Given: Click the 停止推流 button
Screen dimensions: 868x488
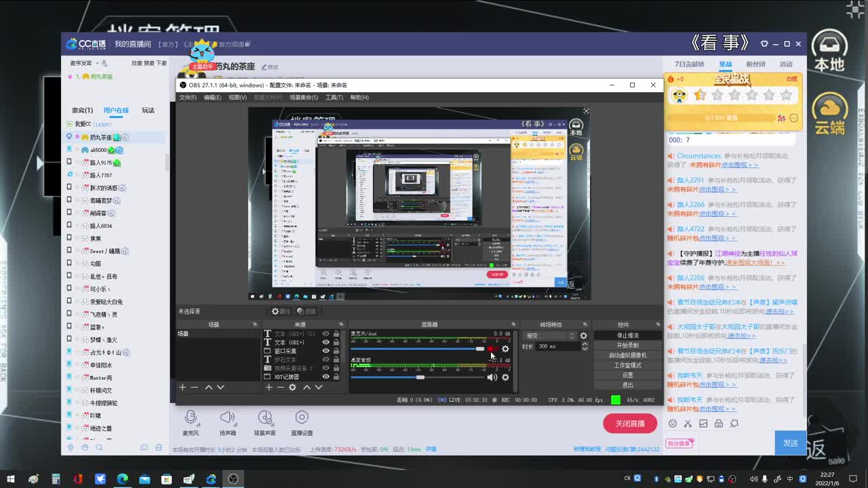Looking at the screenshot, I should point(627,335).
